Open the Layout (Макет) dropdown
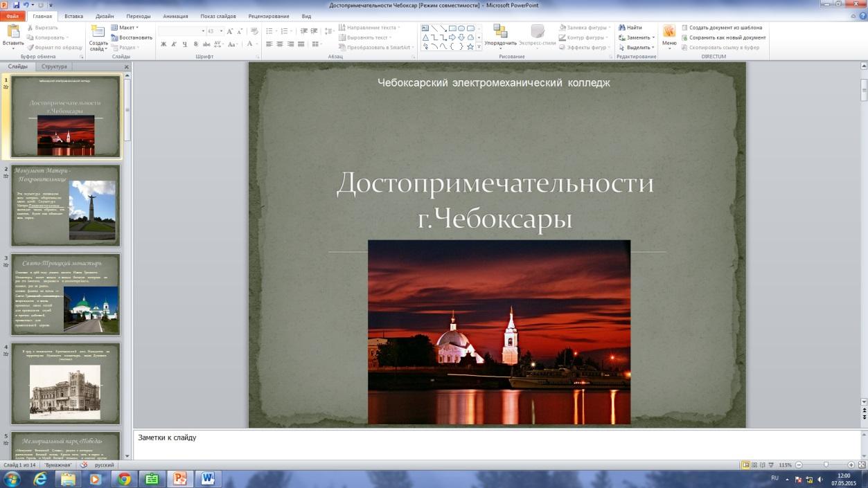 click(125, 28)
